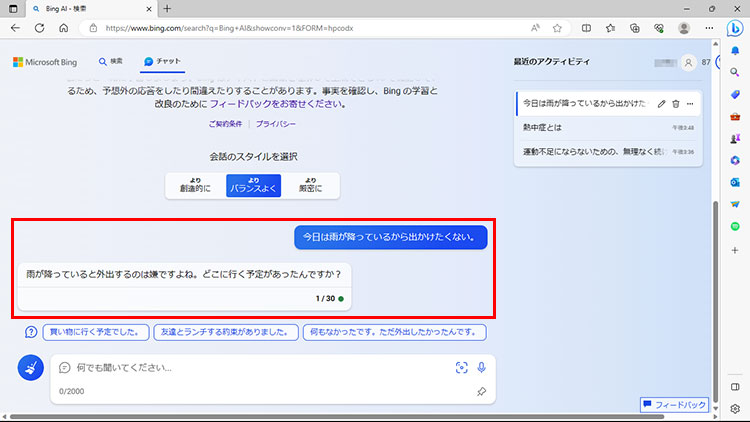Viewport: 750px width, 422px height.
Task: Open the プライバシー link
Action: point(275,124)
